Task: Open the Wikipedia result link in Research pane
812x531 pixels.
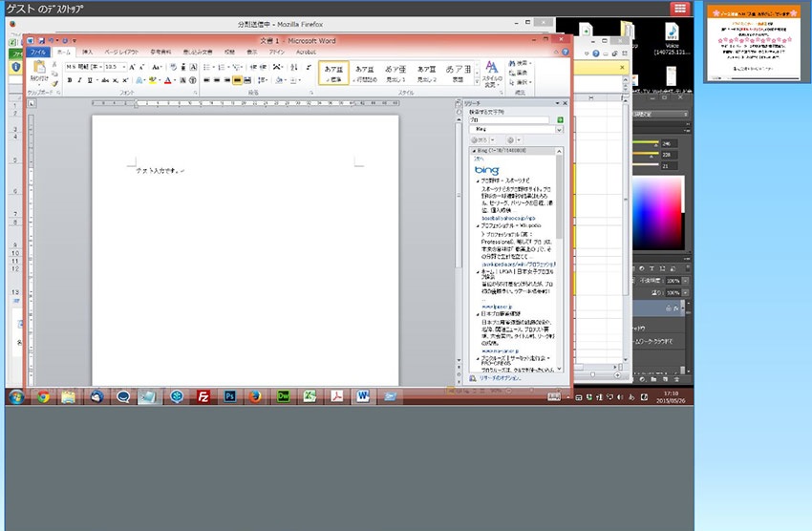Action: coord(518,264)
